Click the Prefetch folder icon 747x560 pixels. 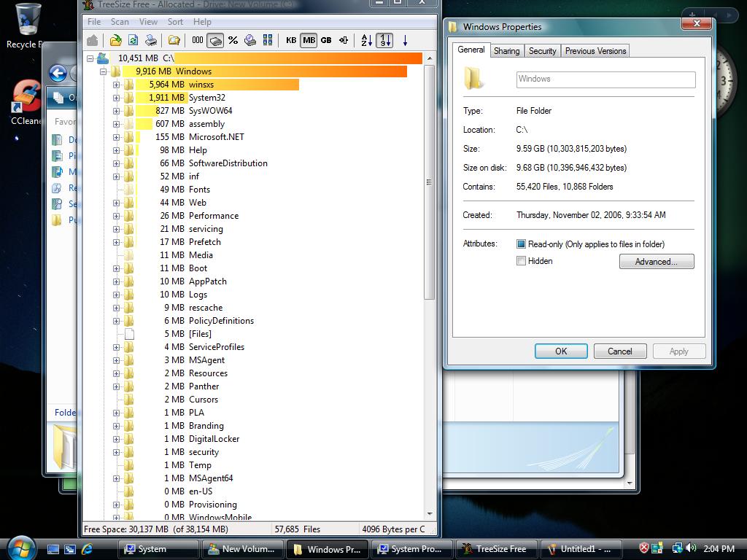[128, 242]
